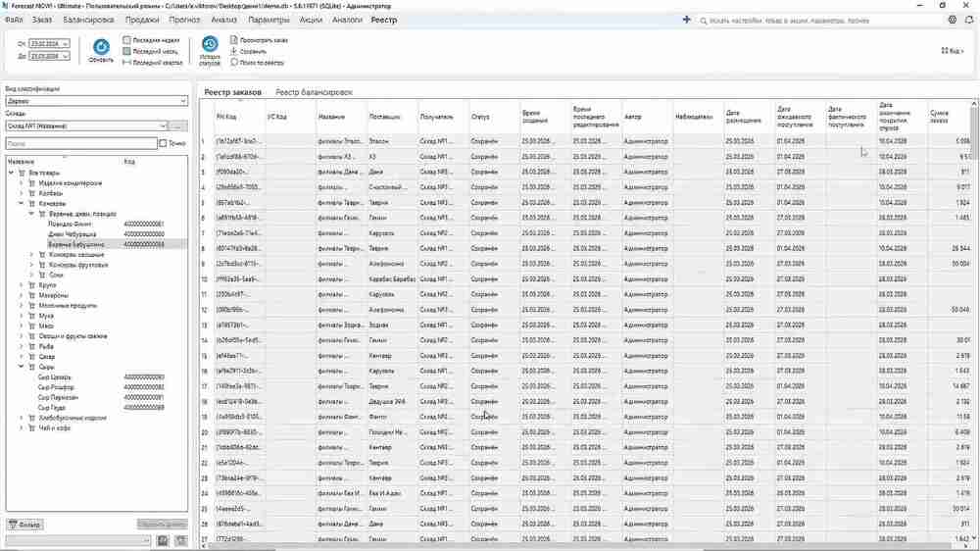Image resolution: width=980 pixels, height=551 pixels.
Task: Collapse the Консервы tree node
Action: point(22,203)
